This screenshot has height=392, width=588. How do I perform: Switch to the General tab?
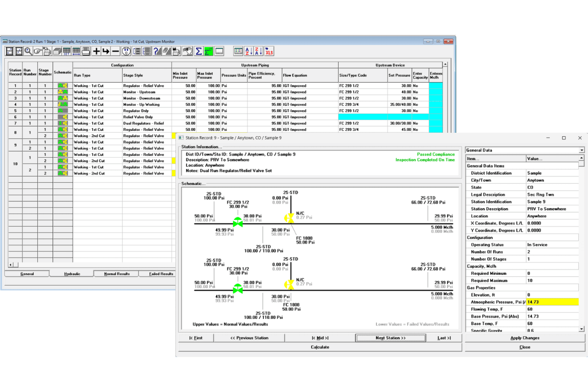[x=27, y=274]
